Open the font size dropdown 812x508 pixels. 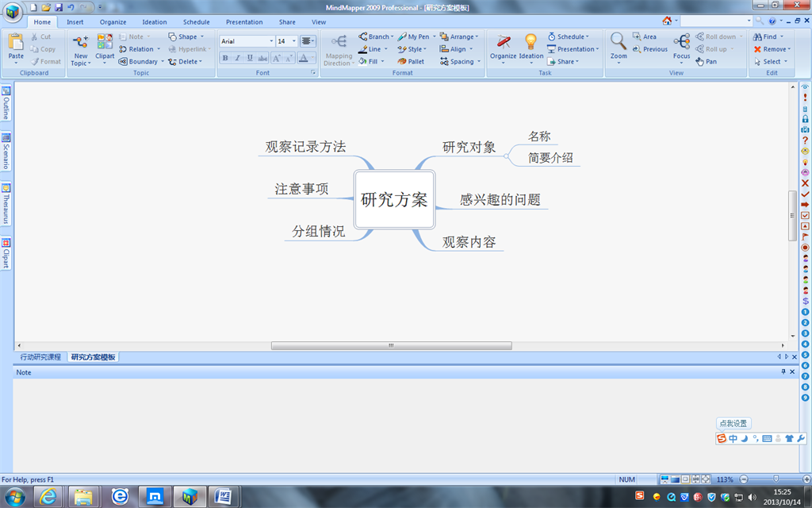point(294,41)
